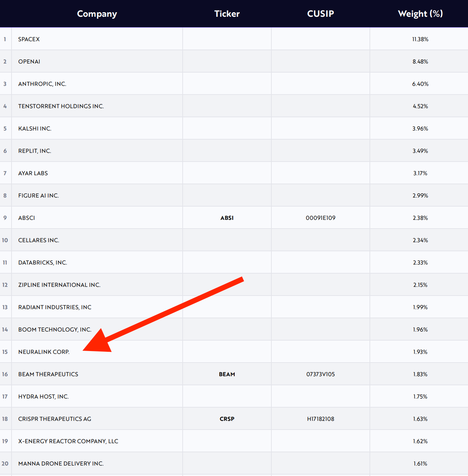The height and width of the screenshot is (476, 468).
Task: Select CELLARES INC. in the table
Action: [x=39, y=240]
